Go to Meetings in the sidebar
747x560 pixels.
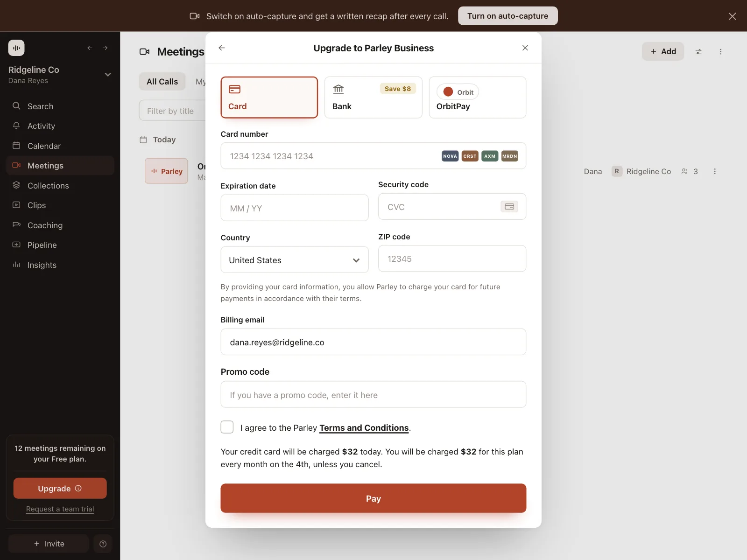coord(60,166)
